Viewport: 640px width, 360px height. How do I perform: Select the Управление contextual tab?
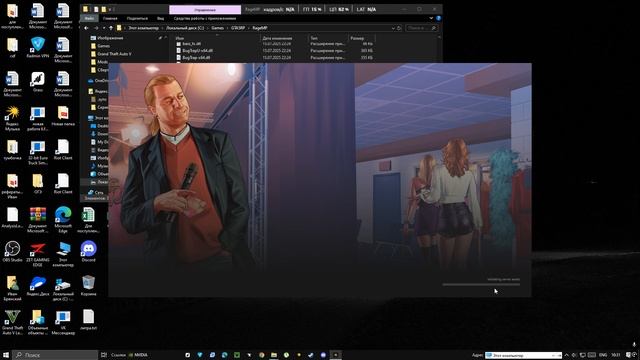pyautogui.click(x=205, y=9)
